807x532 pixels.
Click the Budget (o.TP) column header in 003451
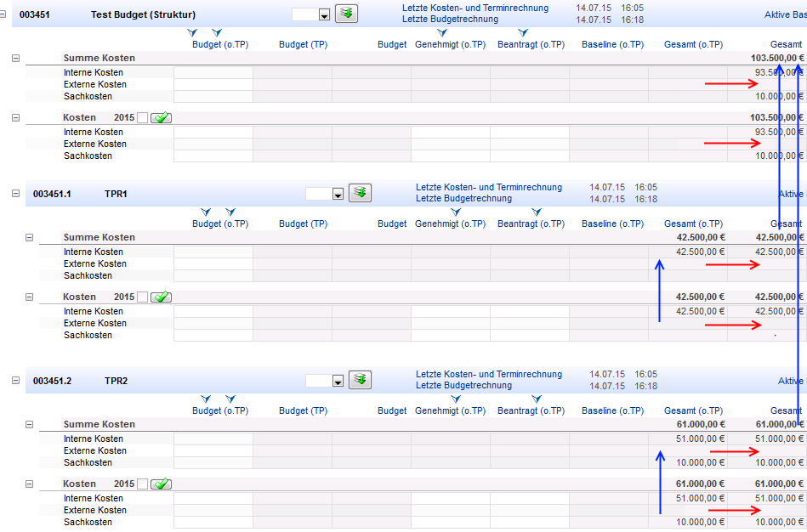coord(220,45)
